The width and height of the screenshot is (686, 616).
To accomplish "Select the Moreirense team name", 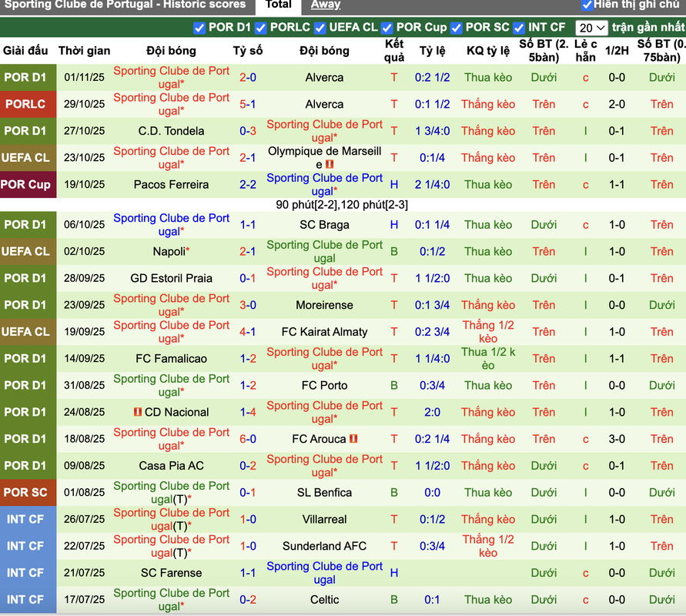I will (x=325, y=305).
